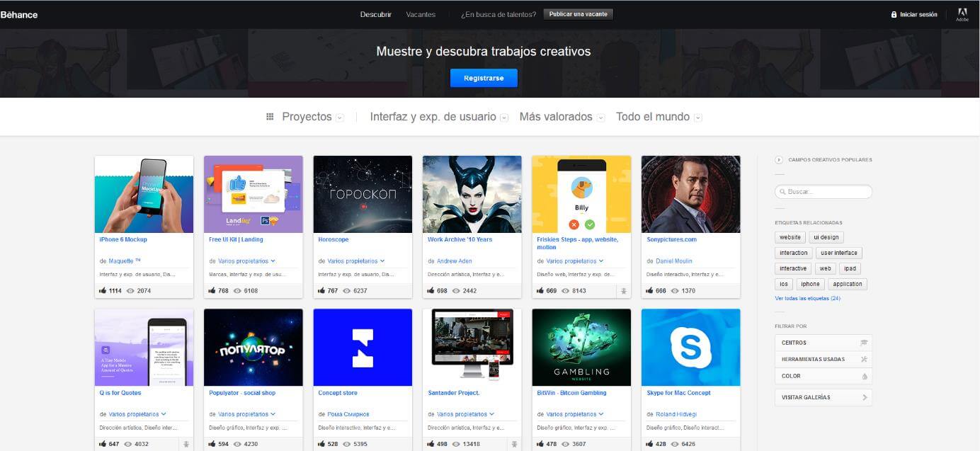Open the Visitar Galerías option

(x=824, y=397)
